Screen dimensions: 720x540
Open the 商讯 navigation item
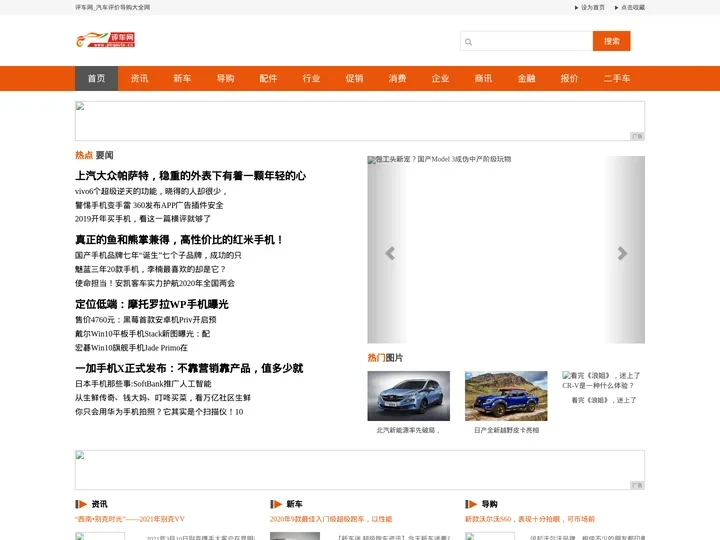pyautogui.click(x=484, y=79)
